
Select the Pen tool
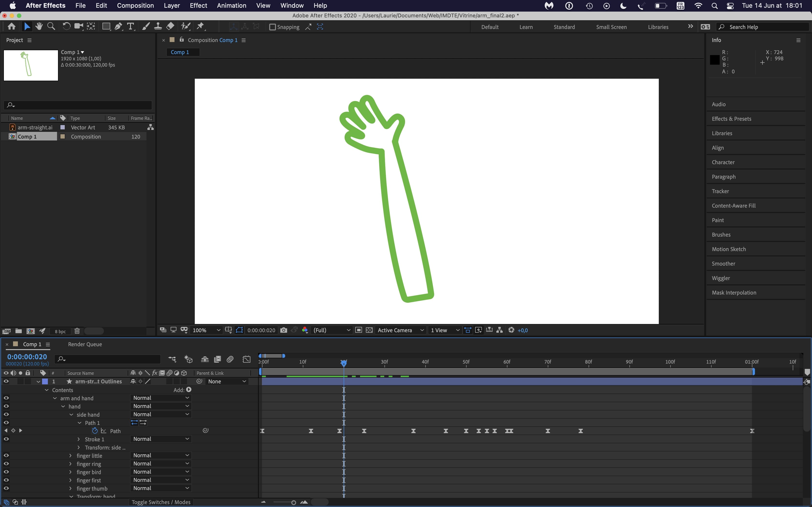118,27
